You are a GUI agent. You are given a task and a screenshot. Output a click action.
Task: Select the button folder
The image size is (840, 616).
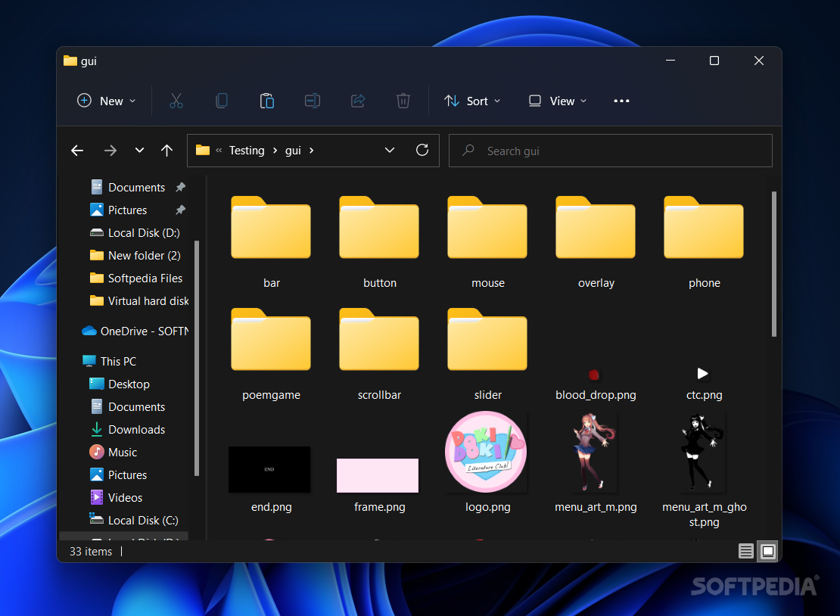point(379,243)
